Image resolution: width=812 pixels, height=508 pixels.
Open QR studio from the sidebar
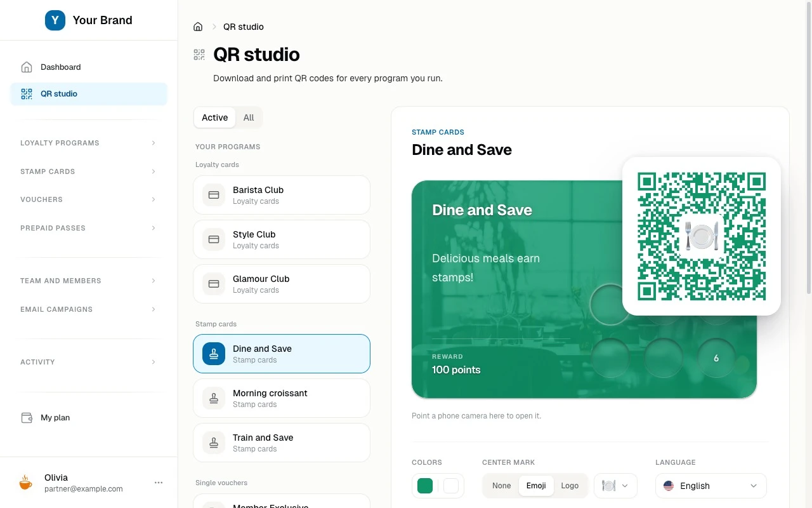(89, 94)
